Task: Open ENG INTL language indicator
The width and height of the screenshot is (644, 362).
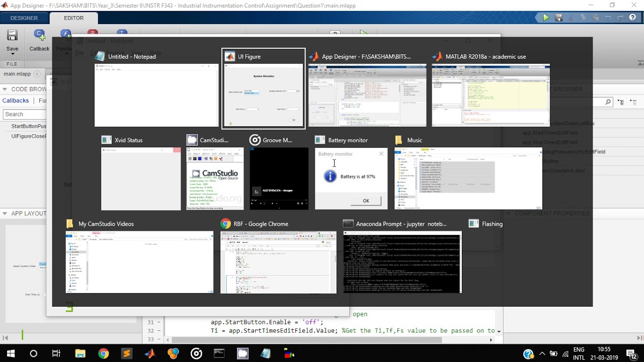Action: click(x=579, y=353)
